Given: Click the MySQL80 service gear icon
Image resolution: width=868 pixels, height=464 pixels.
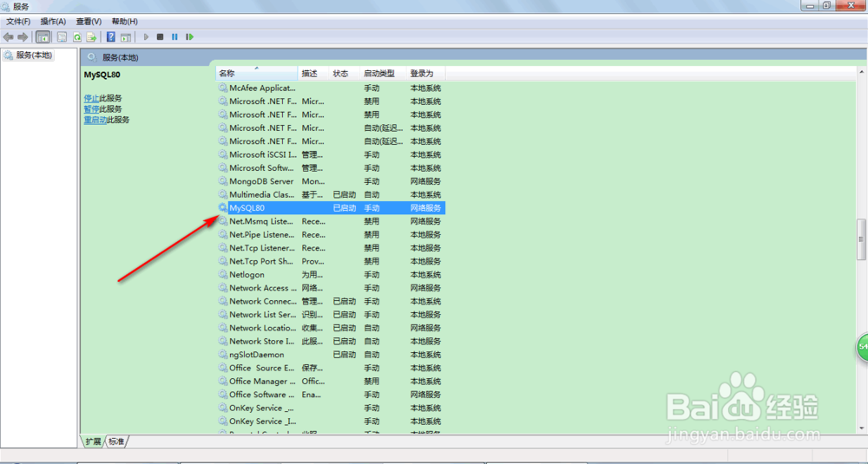Looking at the screenshot, I should [x=222, y=208].
